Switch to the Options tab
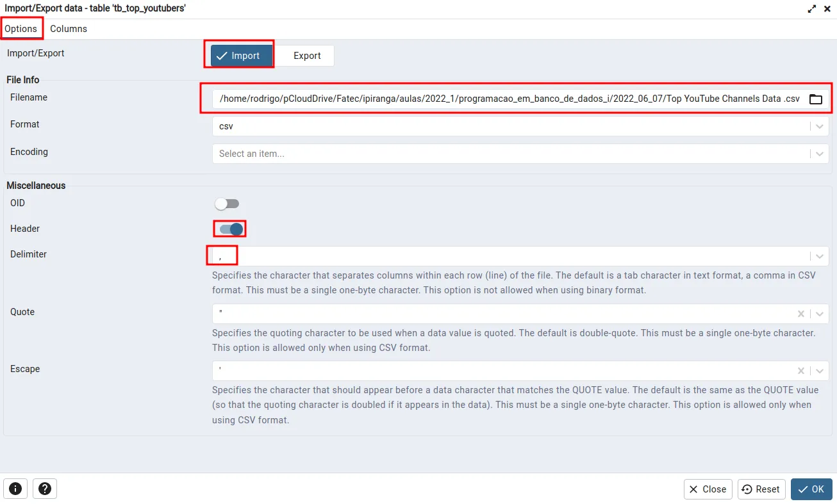 click(21, 29)
